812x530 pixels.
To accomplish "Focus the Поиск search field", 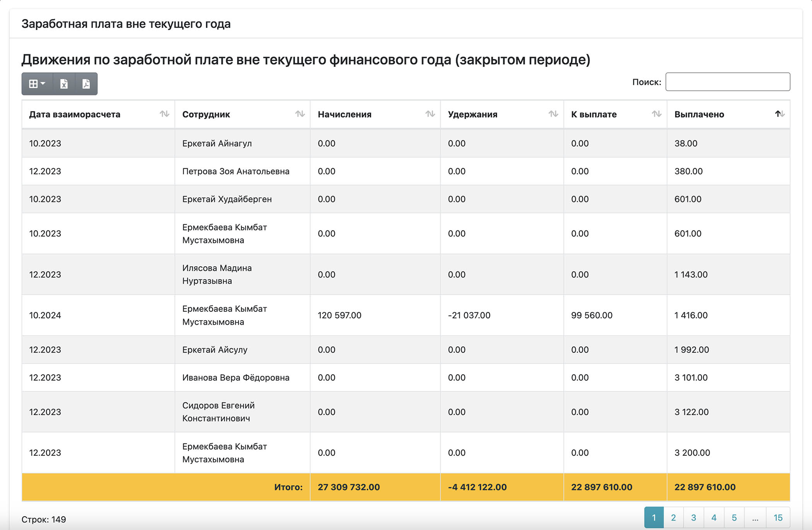I will tap(728, 82).
